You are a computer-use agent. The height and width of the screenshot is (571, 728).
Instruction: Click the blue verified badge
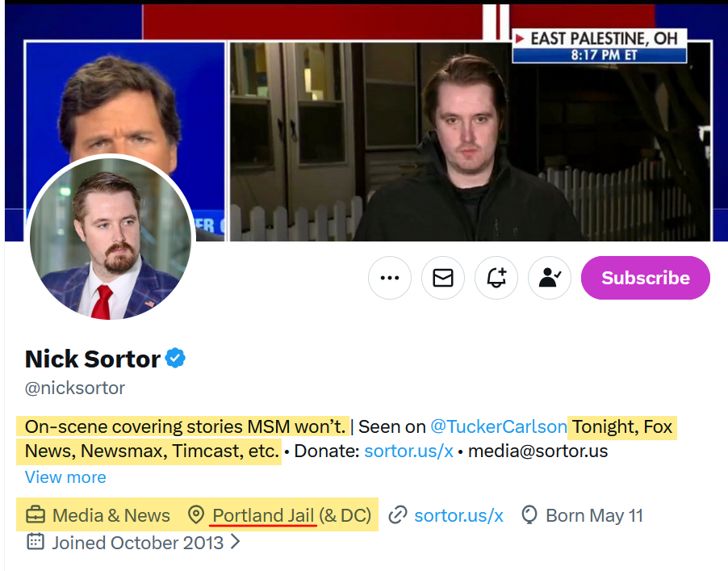(176, 359)
